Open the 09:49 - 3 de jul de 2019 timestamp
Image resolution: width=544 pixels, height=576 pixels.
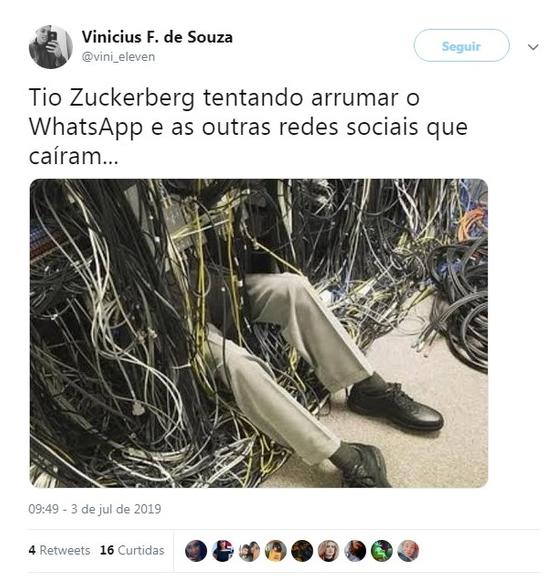[95, 509]
